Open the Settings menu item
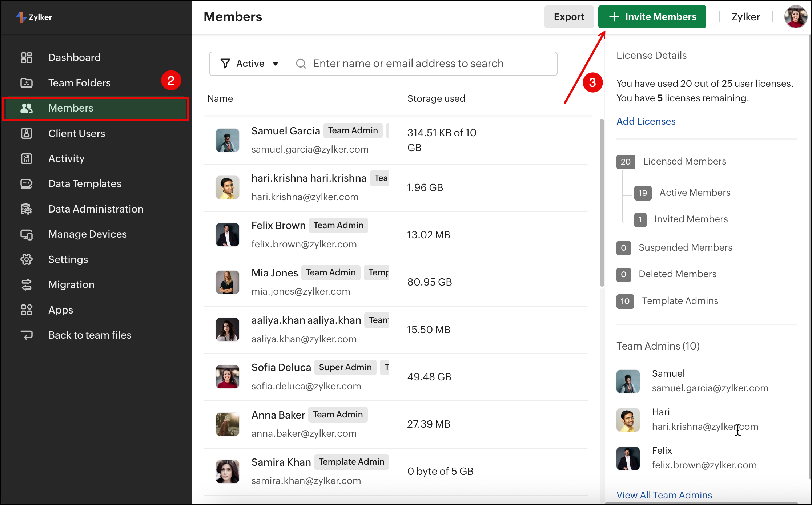Image resolution: width=812 pixels, height=505 pixels. tap(68, 259)
